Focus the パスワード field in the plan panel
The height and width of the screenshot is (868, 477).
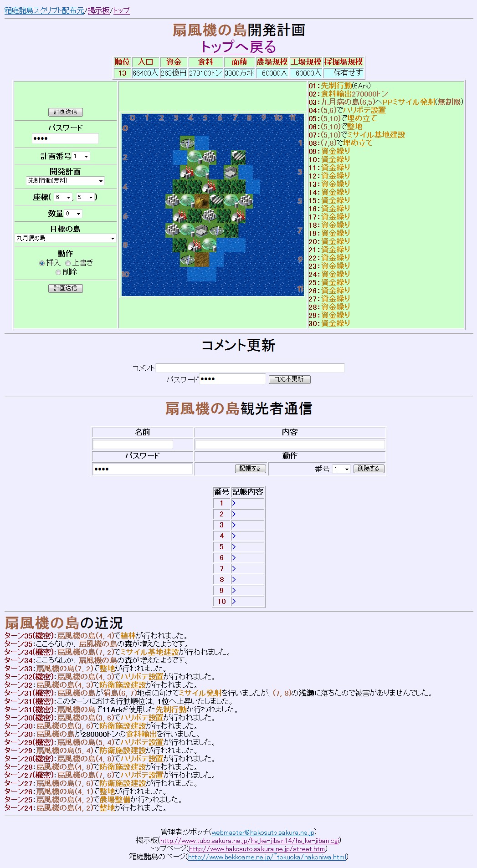(x=65, y=138)
